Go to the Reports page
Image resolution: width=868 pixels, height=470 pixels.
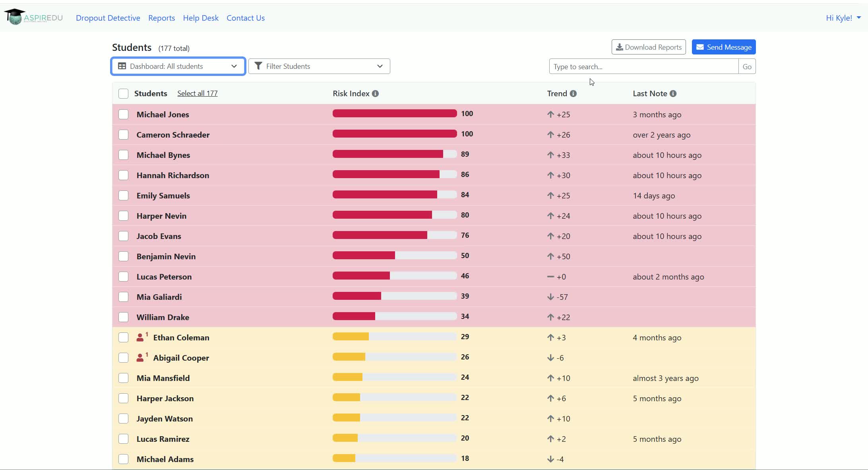point(161,18)
